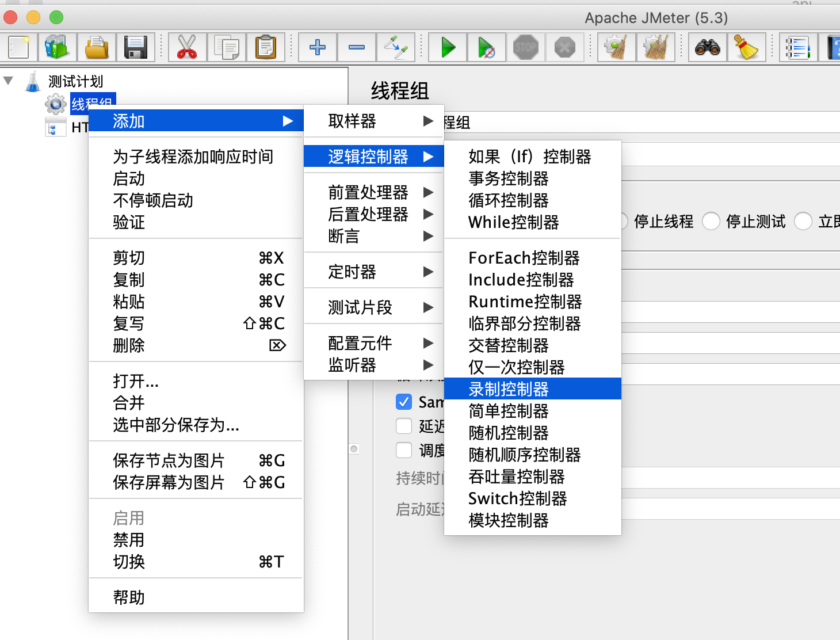840x640 pixels.
Task: Click 验证 in the context menu
Action: tap(196, 222)
